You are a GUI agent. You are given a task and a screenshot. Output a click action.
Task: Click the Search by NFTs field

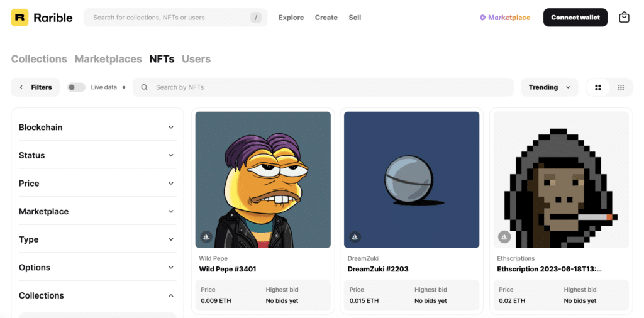323,87
